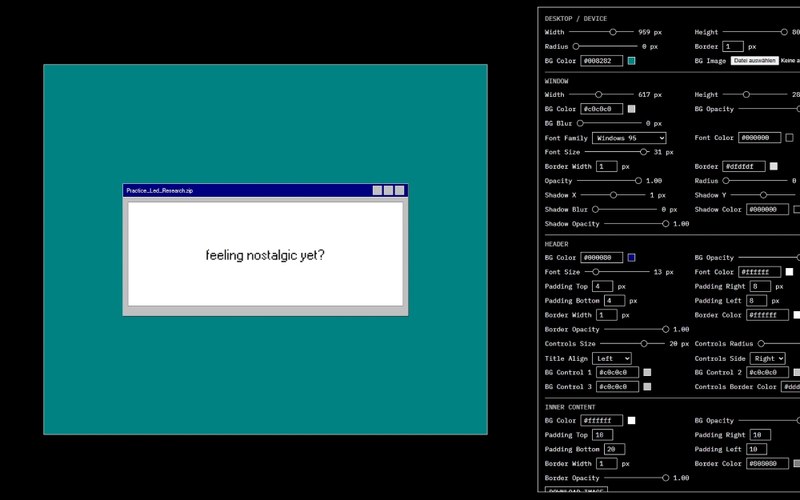
Task: Open the Controls Side dropdown set to Right
Action: [x=767, y=358]
